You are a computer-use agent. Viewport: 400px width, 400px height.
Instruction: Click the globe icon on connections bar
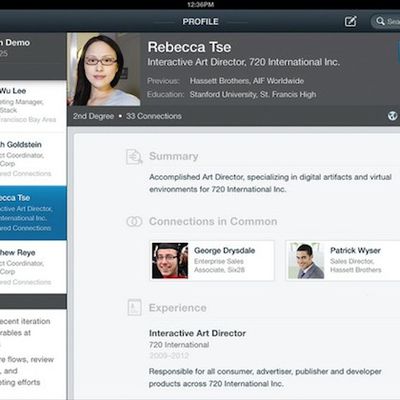(x=392, y=116)
